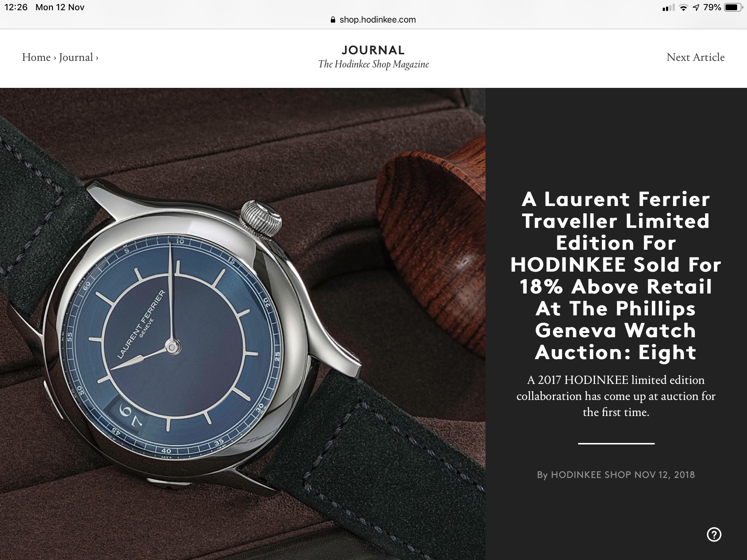
Task: Tap the 79% battery percentage text
Action: tap(712, 7)
